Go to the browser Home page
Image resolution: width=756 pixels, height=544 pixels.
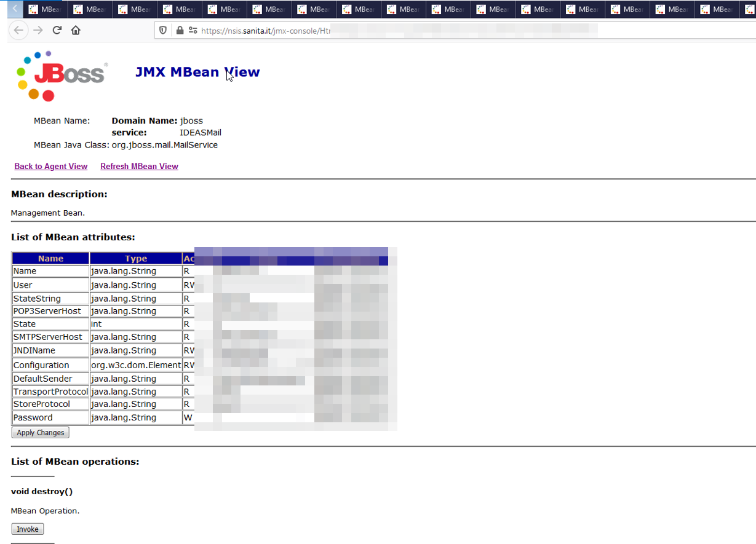click(76, 30)
